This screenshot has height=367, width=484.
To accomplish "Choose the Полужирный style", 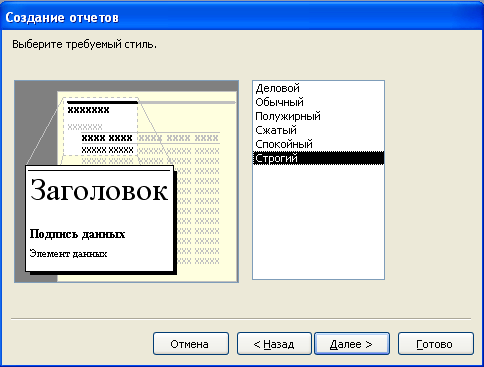I will pos(318,116).
